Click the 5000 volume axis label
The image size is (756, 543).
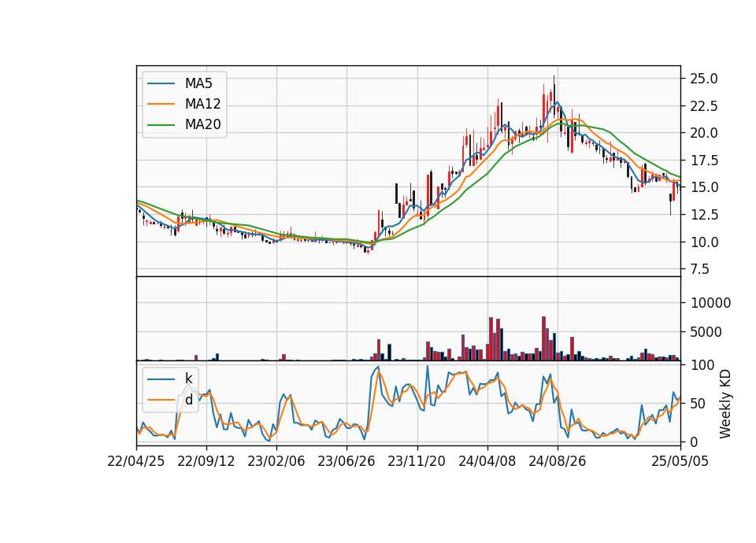tap(706, 332)
